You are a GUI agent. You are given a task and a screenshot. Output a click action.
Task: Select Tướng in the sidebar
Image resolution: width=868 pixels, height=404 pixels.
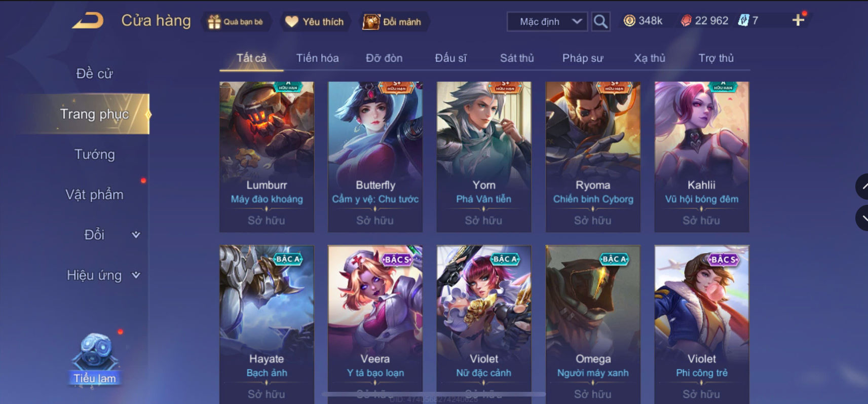pyautogui.click(x=95, y=154)
